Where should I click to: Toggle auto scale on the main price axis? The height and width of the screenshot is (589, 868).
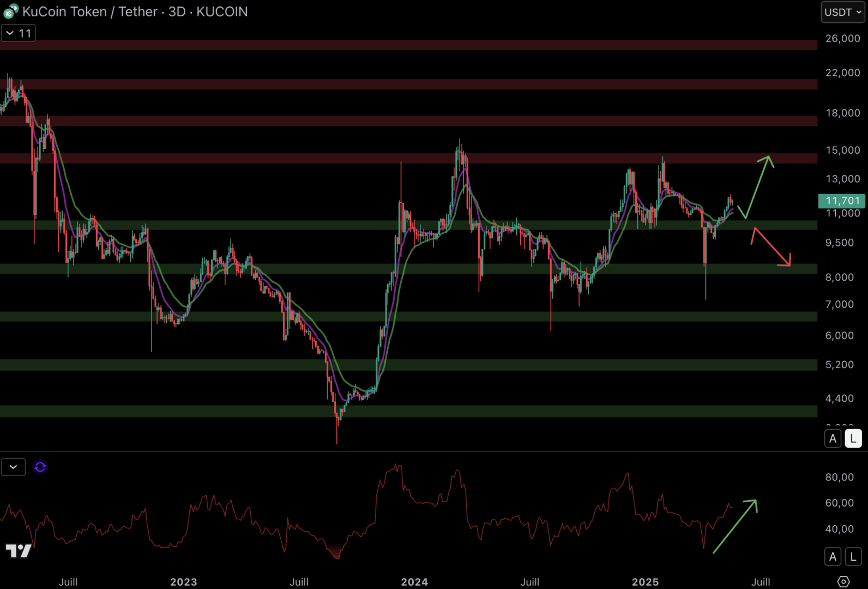(x=833, y=438)
